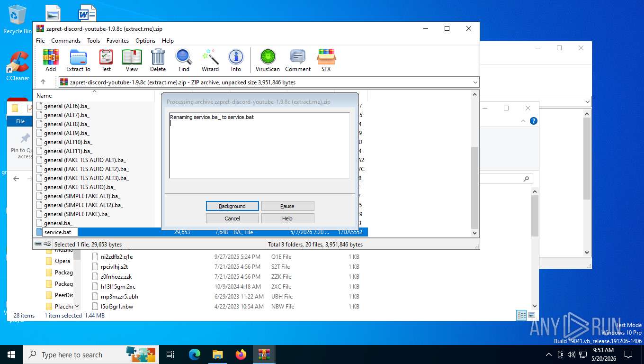The height and width of the screenshot is (364, 644).
Task: Open the Tools menu
Action: [93, 41]
